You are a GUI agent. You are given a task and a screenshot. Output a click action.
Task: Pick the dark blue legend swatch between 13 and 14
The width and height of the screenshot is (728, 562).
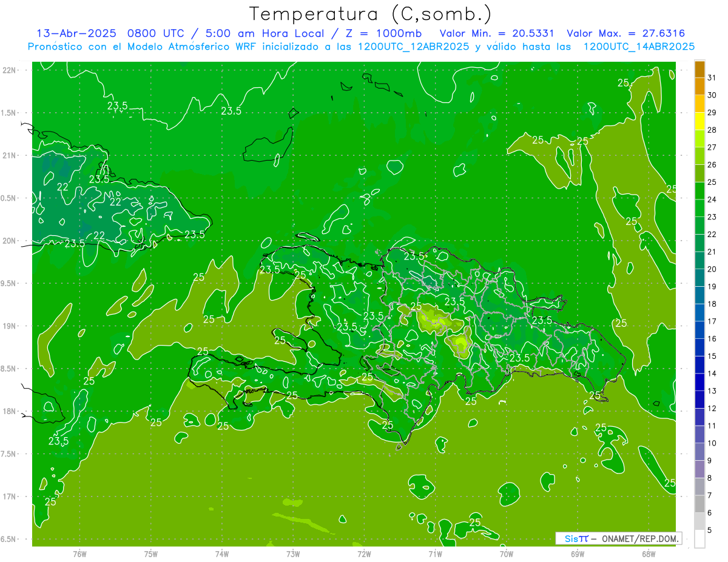click(x=699, y=383)
